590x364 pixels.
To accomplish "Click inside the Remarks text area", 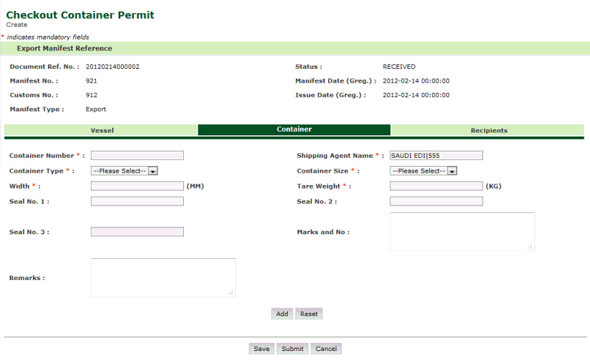I will click(163, 277).
